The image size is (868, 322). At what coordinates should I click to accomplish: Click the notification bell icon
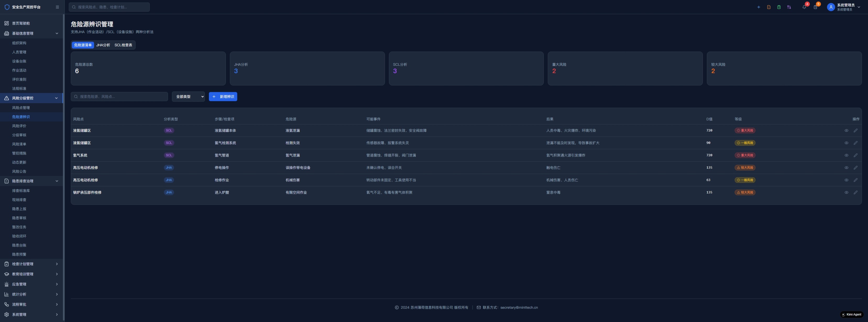[804, 7]
